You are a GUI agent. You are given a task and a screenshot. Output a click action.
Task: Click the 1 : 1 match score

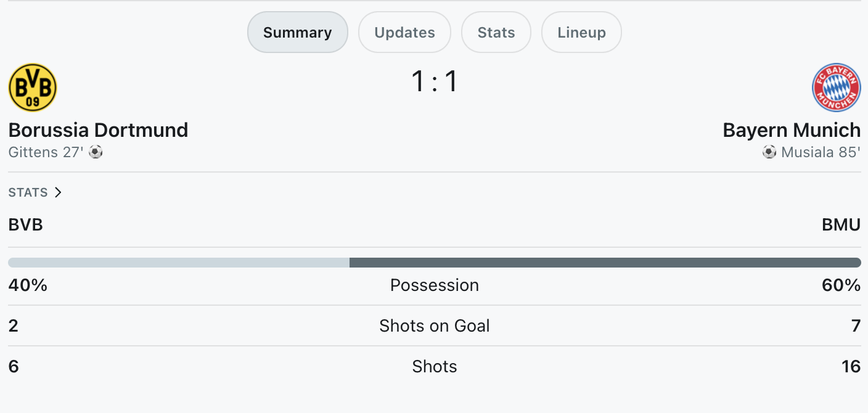434,81
